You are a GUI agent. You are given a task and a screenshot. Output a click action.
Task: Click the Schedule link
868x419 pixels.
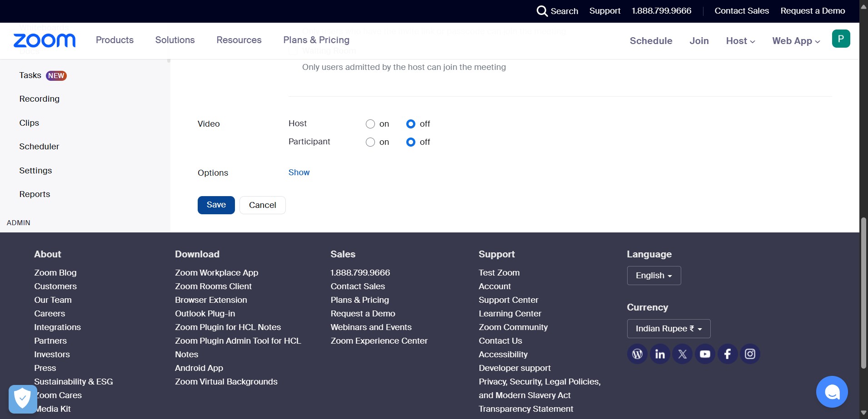click(651, 41)
